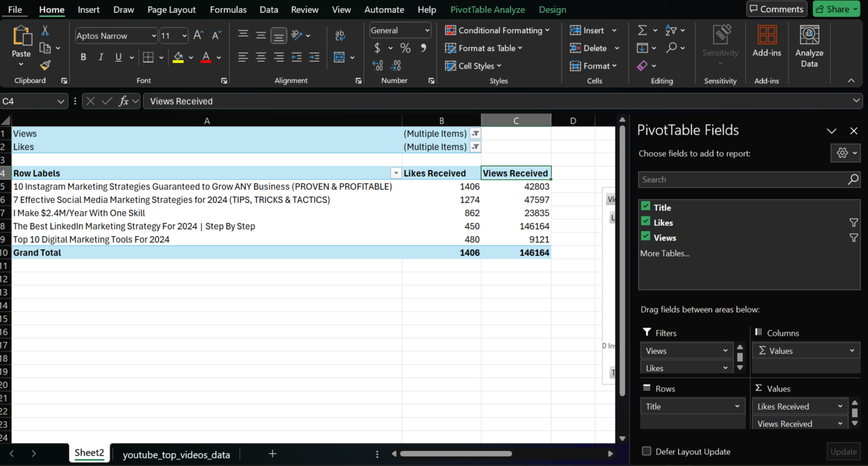Click the Copy icon
Viewport: 868px width, 466px height.
[x=45, y=48]
